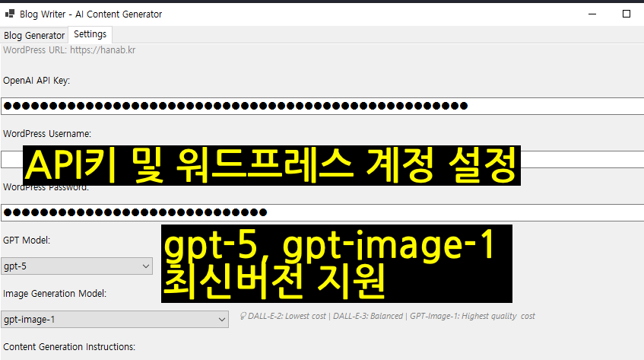Viewport: 644px width, 360px height.
Task: Maximize the Blog Writer window
Action: [x=627, y=14]
